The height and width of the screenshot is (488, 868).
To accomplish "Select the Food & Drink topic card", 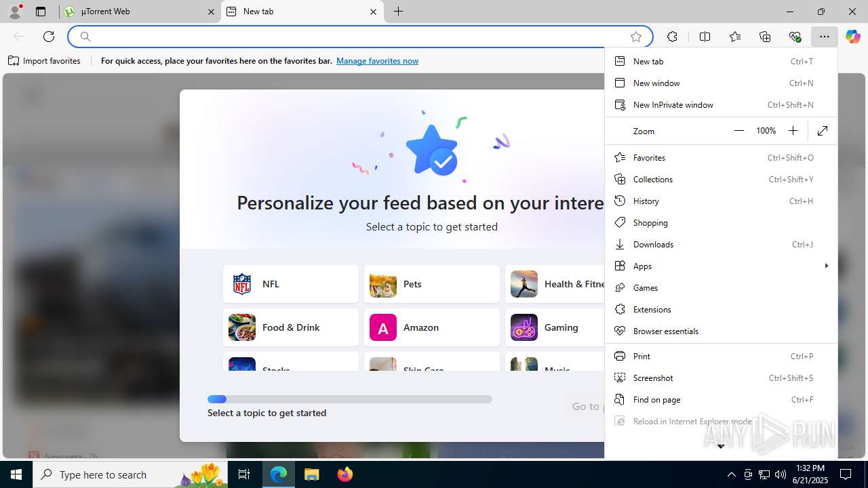I will (x=291, y=327).
